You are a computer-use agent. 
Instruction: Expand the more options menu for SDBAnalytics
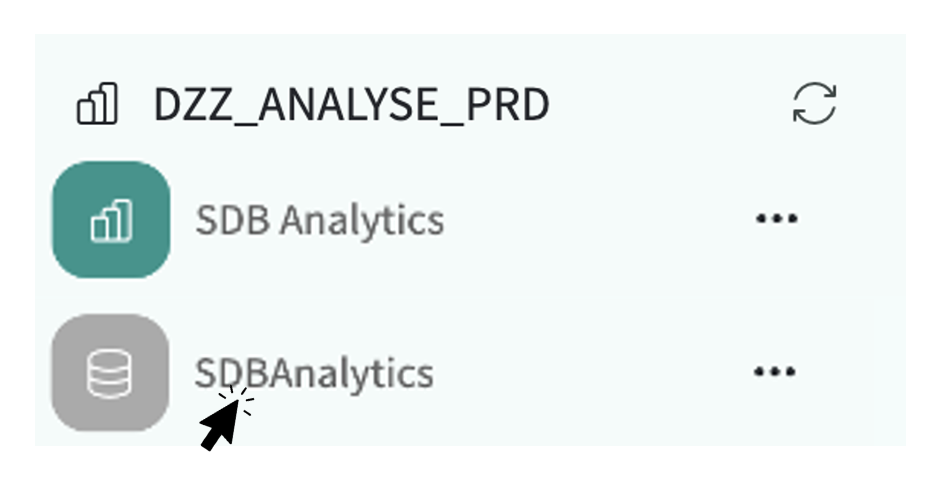(775, 372)
